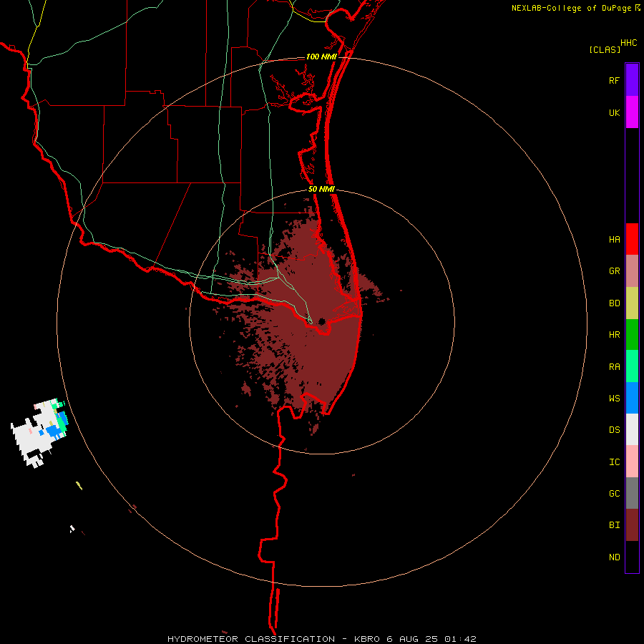The width and height of the screenshot is (644, 644).
Task: Click the BD yellow legend color swatch
Action: tap(632, 303)
